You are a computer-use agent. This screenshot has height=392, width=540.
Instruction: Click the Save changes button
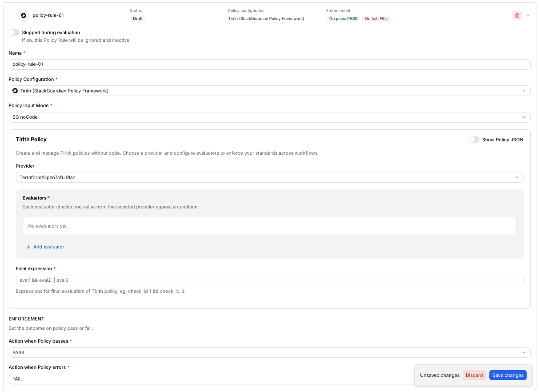tap(508, 375)
